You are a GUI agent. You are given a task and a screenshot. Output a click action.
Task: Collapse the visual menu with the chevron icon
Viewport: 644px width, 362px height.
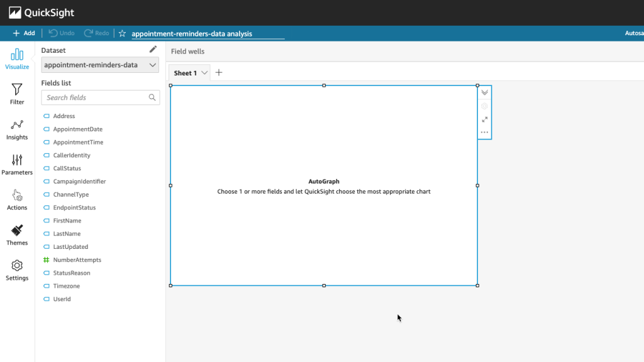click(x=484, y=92)
